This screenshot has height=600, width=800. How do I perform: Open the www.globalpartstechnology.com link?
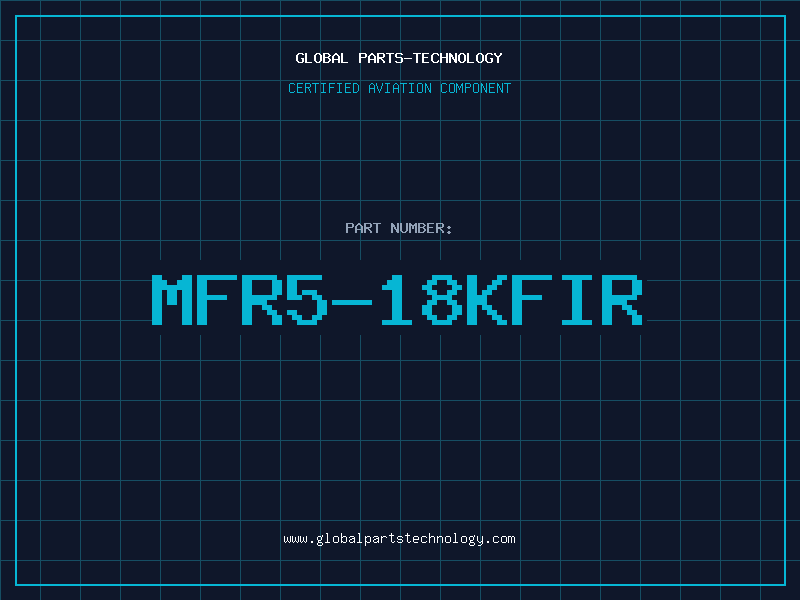(x=399, y=539)
